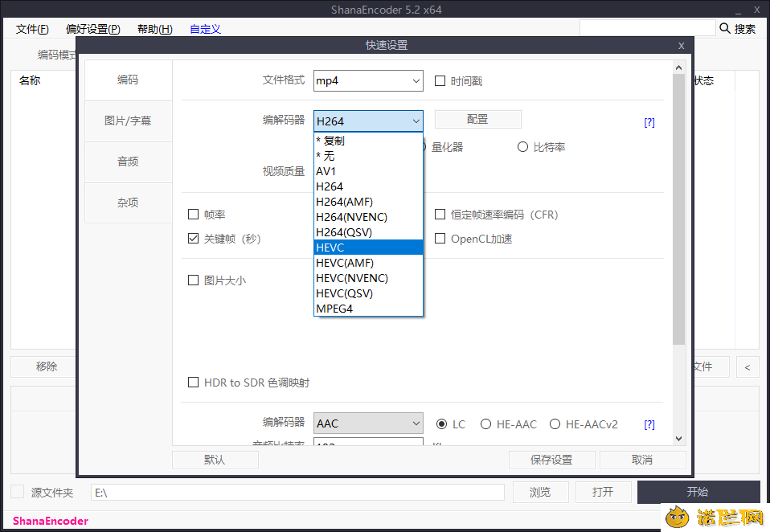
Task: Pick AV1 in the codec list
Action: [x=368, y=171]
